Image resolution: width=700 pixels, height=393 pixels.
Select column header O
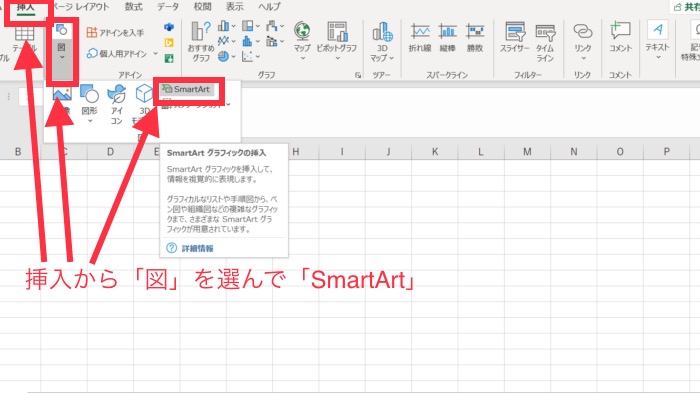[x=620, y=152]
